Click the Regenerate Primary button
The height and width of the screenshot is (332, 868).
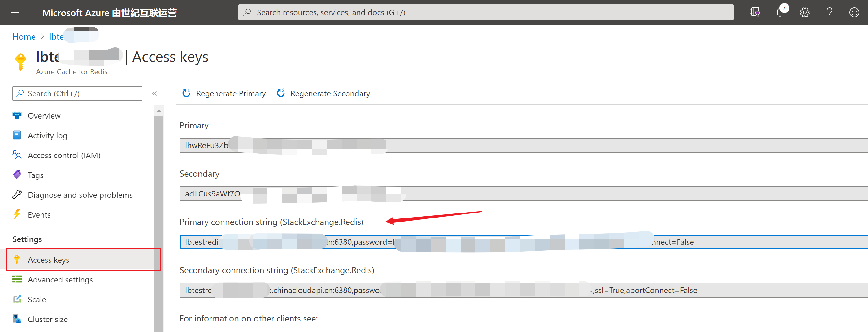tap(224, 93)
